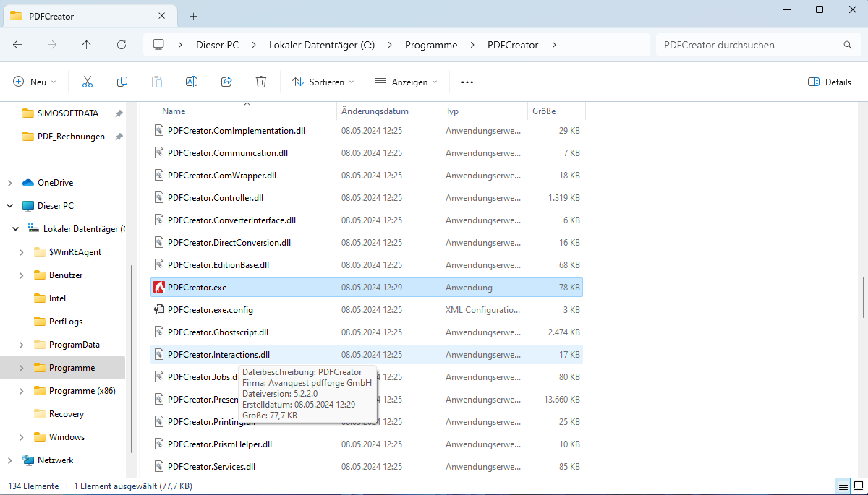Click Programme in the address breadcrumb
Screen dimensions: 868x495
pos(431,45)
